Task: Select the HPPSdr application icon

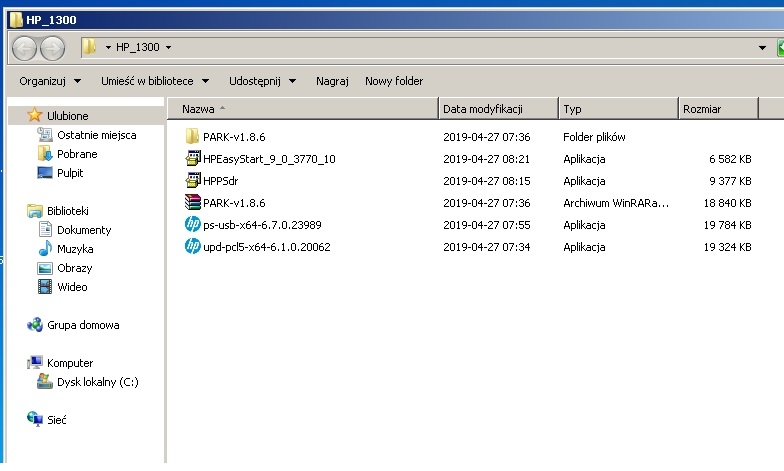Action: click(x=192, y=180)
